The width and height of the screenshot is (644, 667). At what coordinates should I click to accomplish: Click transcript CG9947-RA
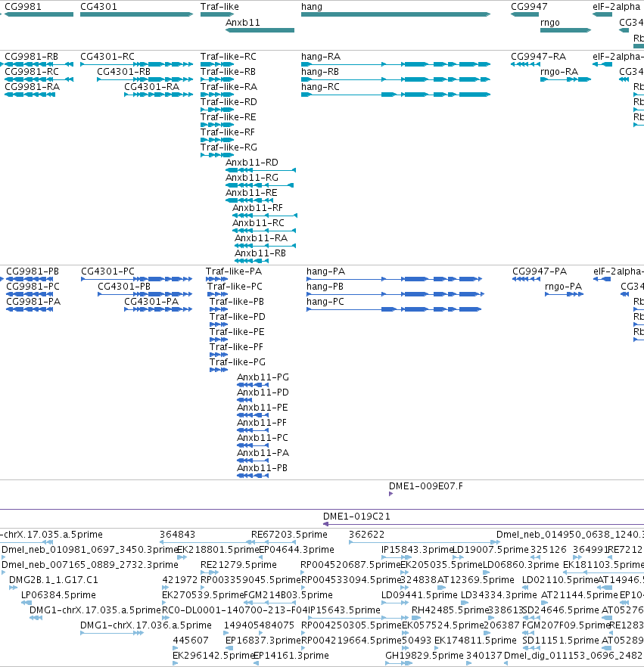pos(526,64)
